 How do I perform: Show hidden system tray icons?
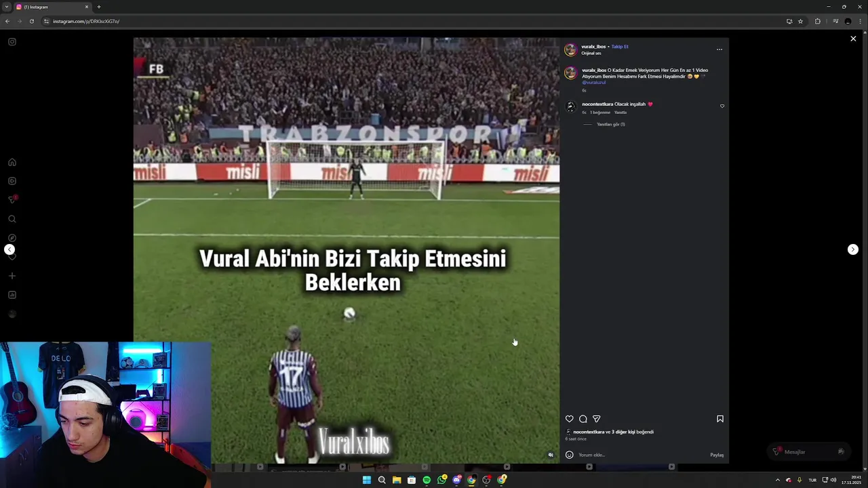pyautogui.click(x=777, y=480)
